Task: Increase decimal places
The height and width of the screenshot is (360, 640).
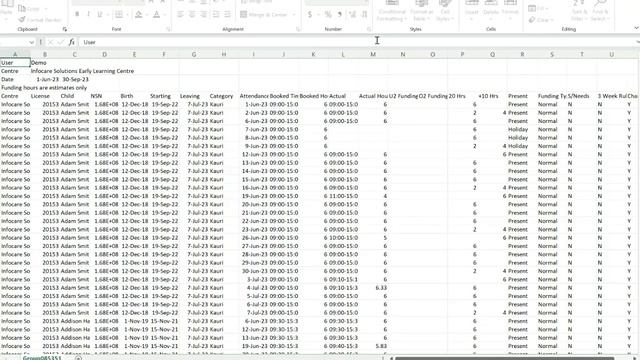Action: [352, 15]
